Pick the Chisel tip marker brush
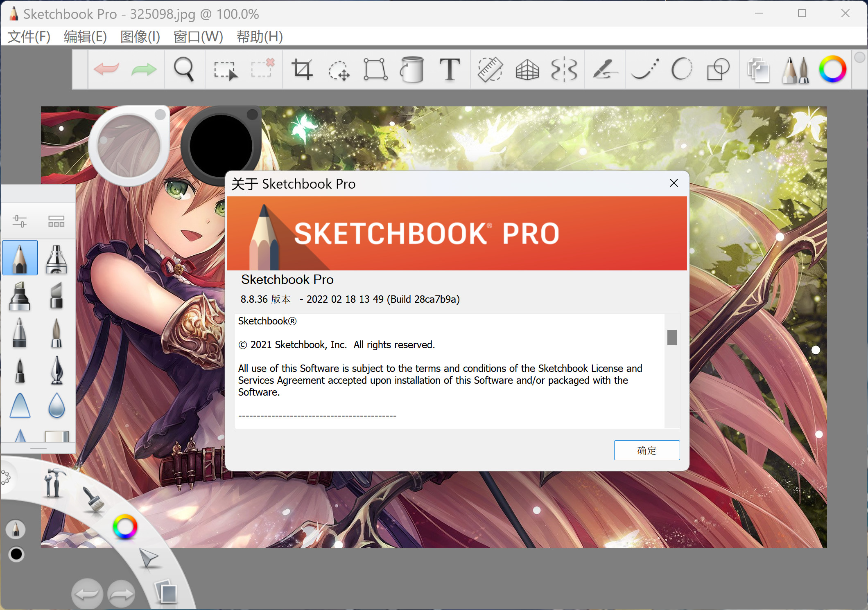The image size is (868, 610). 57,295
